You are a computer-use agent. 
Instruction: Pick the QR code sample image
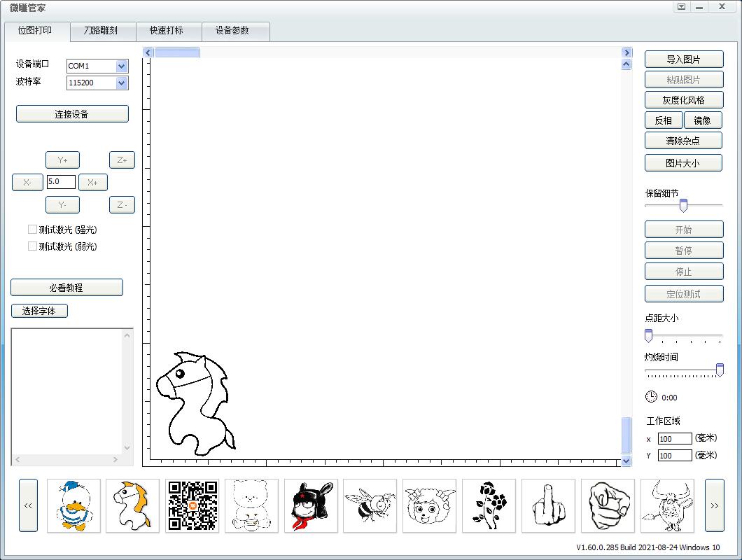click(192, 505)
